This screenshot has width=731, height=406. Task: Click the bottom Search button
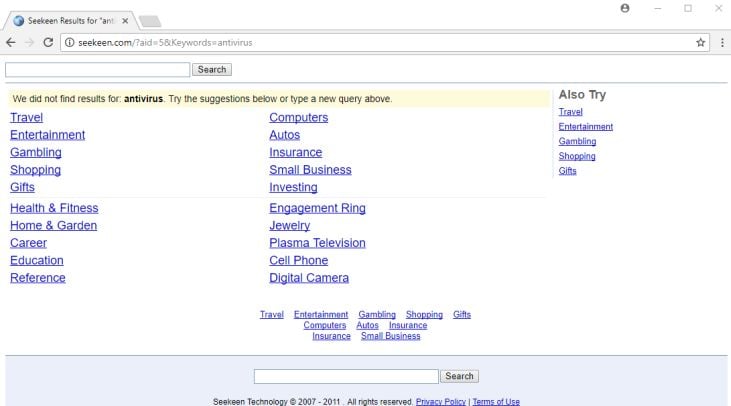coord(459,376)
